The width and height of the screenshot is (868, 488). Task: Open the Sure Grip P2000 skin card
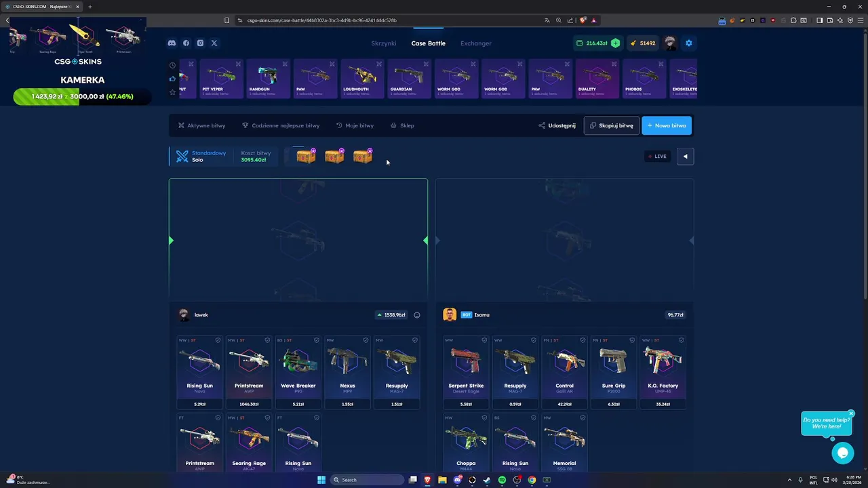pos(614,372)
